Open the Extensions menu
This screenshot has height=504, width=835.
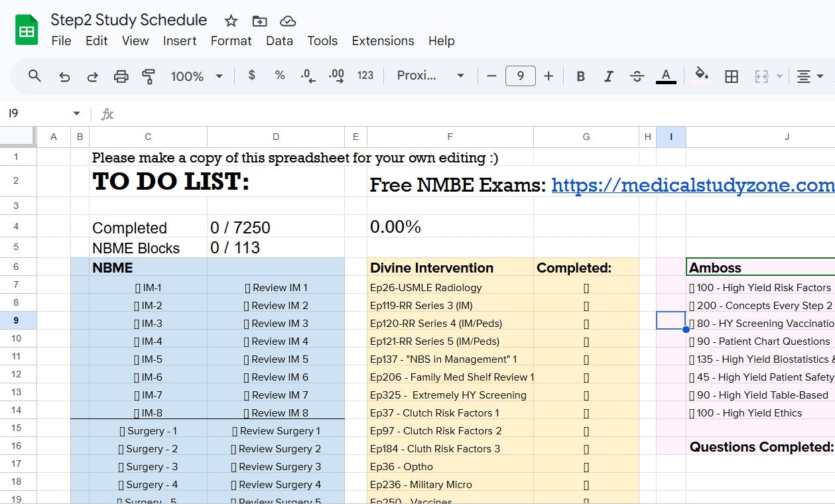383,41
